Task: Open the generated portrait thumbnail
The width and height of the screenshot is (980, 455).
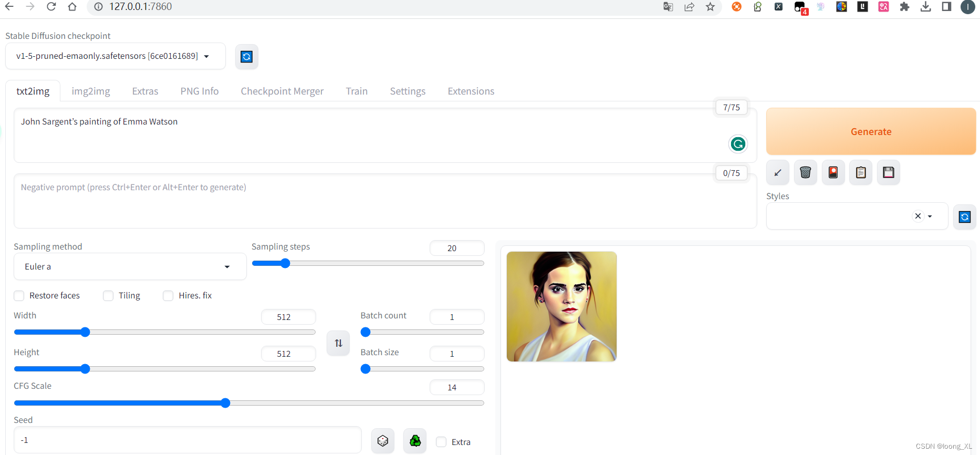Action: click(561, 306)
